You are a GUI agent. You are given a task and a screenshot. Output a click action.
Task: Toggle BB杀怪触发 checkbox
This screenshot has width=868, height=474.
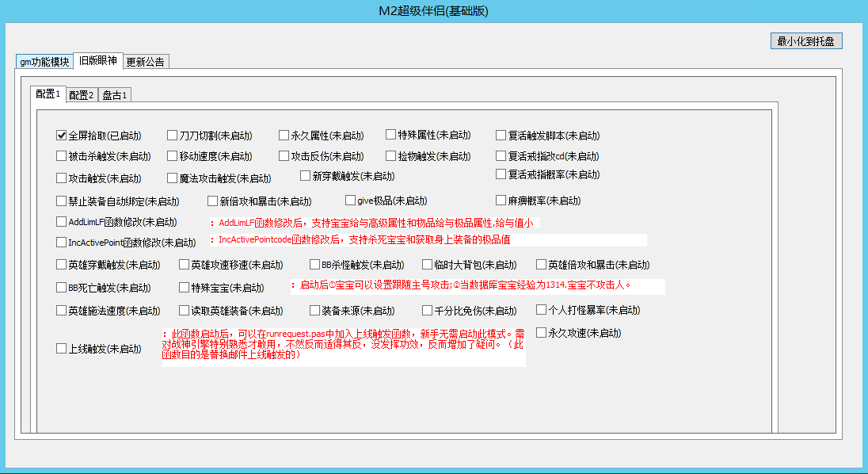[x=315, y=265]
